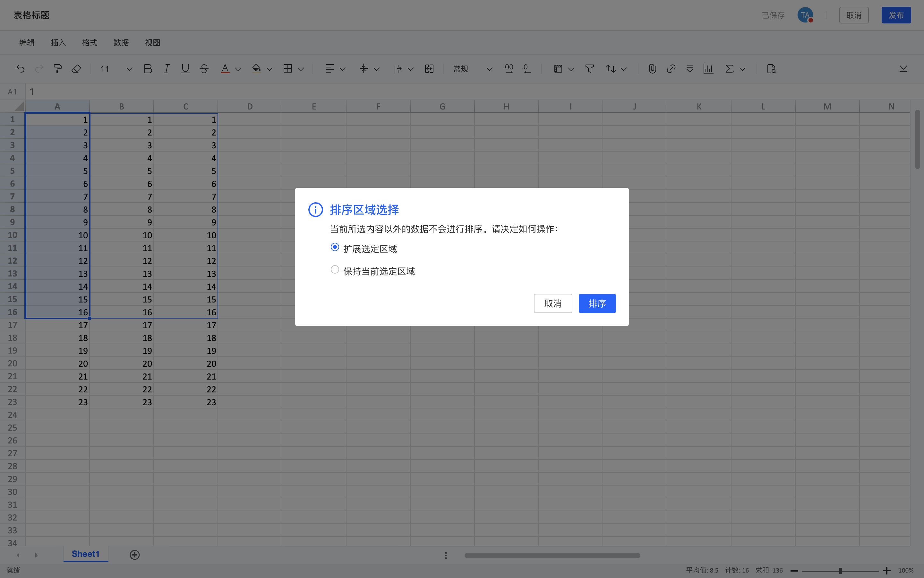This screenshot has width=924, height=578.
Task: Click the zoom in plus icon
Action: click(x=886, y=571)
